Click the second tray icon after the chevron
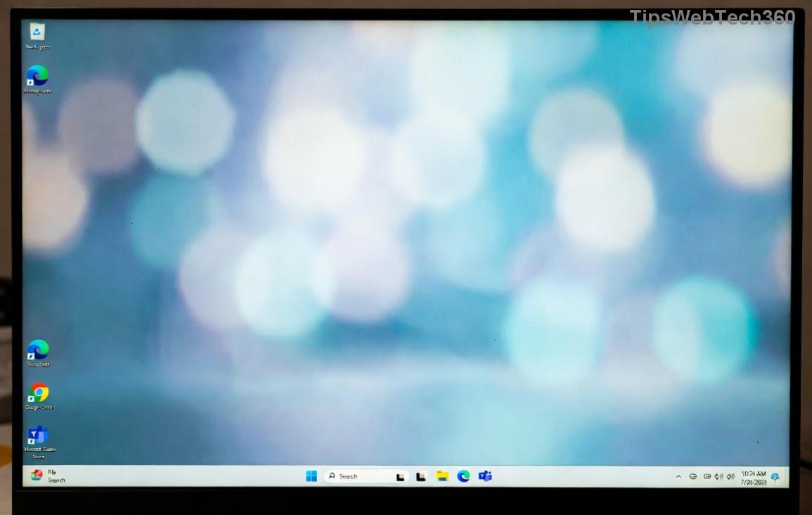The image size is (812, 515). (x=707, y=477)
